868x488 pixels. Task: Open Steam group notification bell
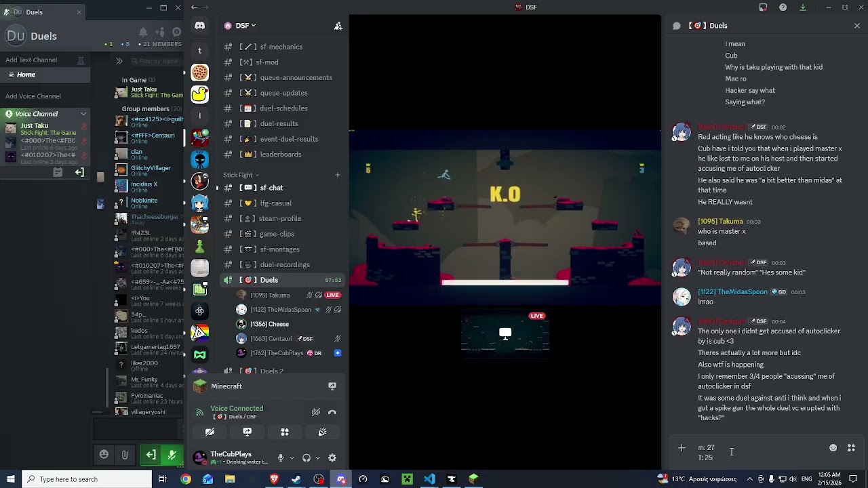click(143, 32)
